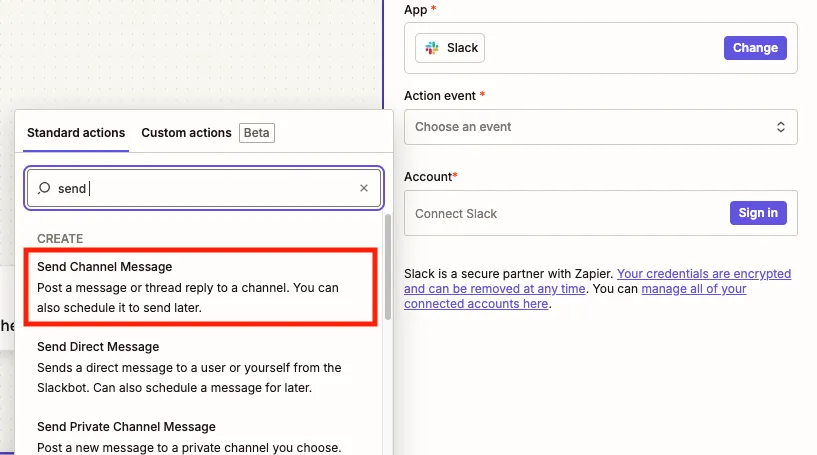
Task: Select Send Direct Message action
Action: click(x=201, y=367)
